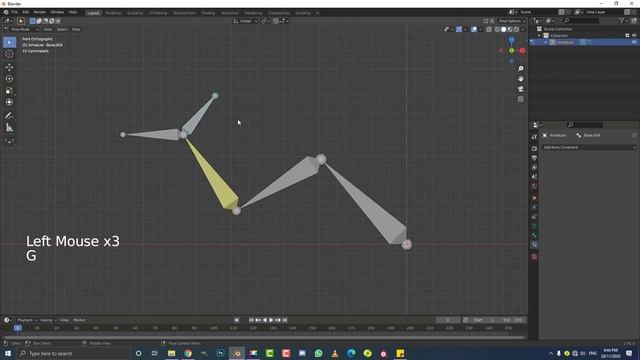
Task: Open the Bone properties tab
Action: point(534,236)
